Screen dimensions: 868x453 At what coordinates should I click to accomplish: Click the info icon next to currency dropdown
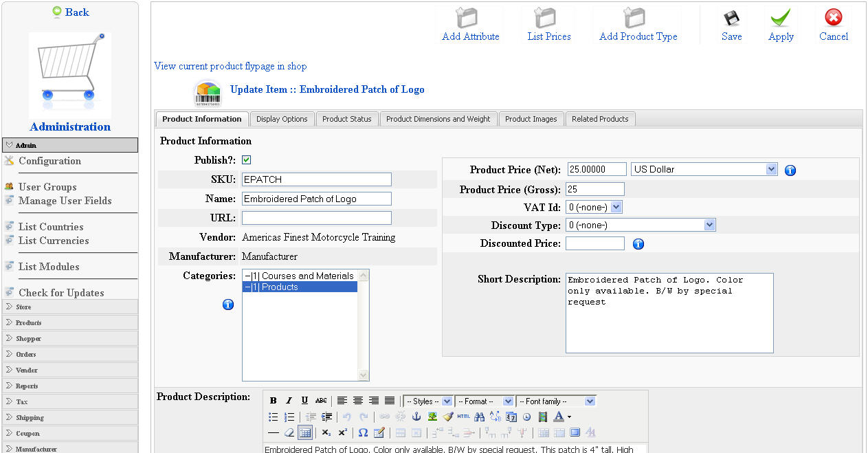click(790, 170)
